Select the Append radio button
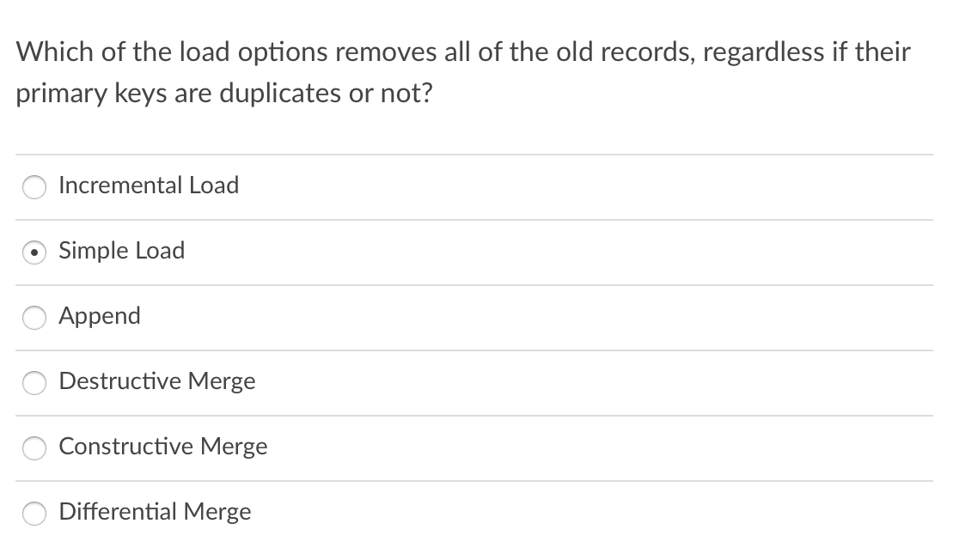This screenshot has height=560, width=959. pos(34,317)
